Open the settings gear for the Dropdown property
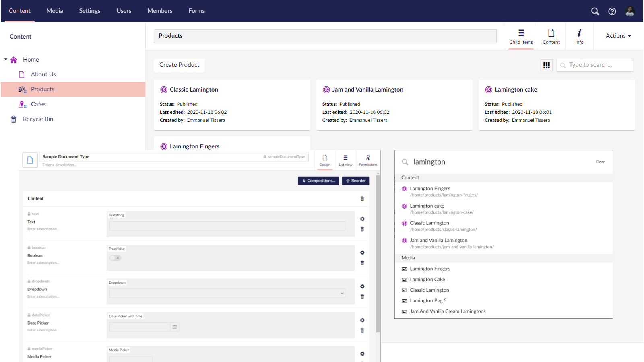 pyautogui.click(x=362, y=286)
